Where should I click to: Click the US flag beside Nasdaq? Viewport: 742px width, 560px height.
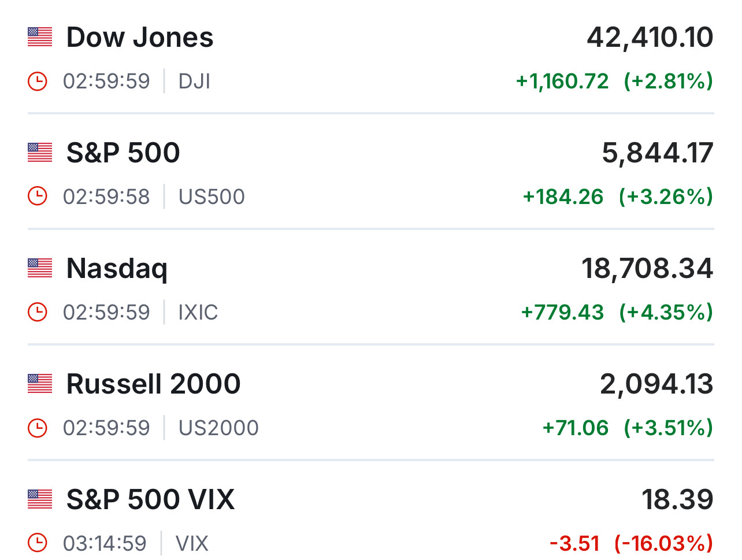click(40, 268)
